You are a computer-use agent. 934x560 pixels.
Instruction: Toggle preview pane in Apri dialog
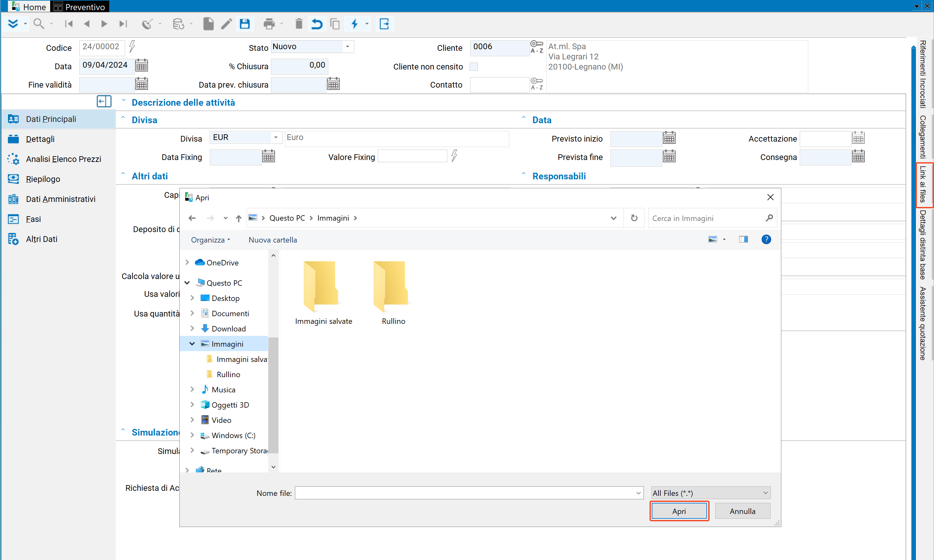[744, 240]
